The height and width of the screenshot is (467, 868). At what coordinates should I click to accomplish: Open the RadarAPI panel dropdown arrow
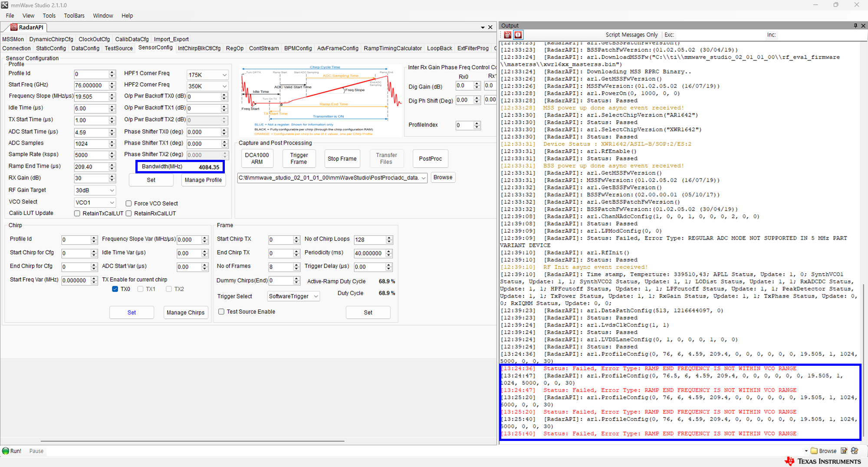point(483,27)
